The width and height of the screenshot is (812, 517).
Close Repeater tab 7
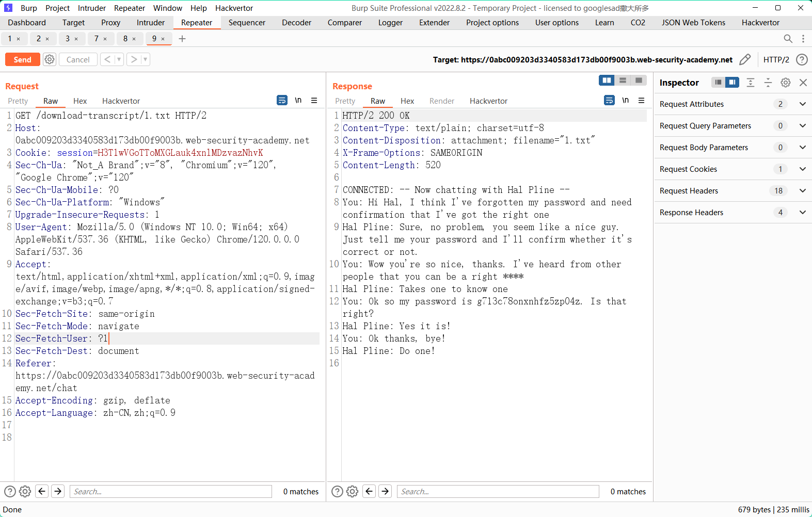click(105, 39)
